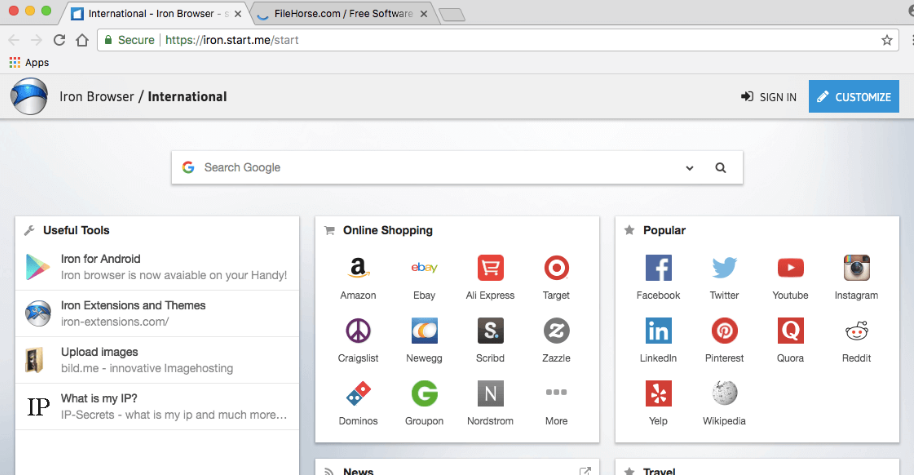Click the Iron Browser breadcrumb text
The image size is (914, 475).
pos(97,97)
